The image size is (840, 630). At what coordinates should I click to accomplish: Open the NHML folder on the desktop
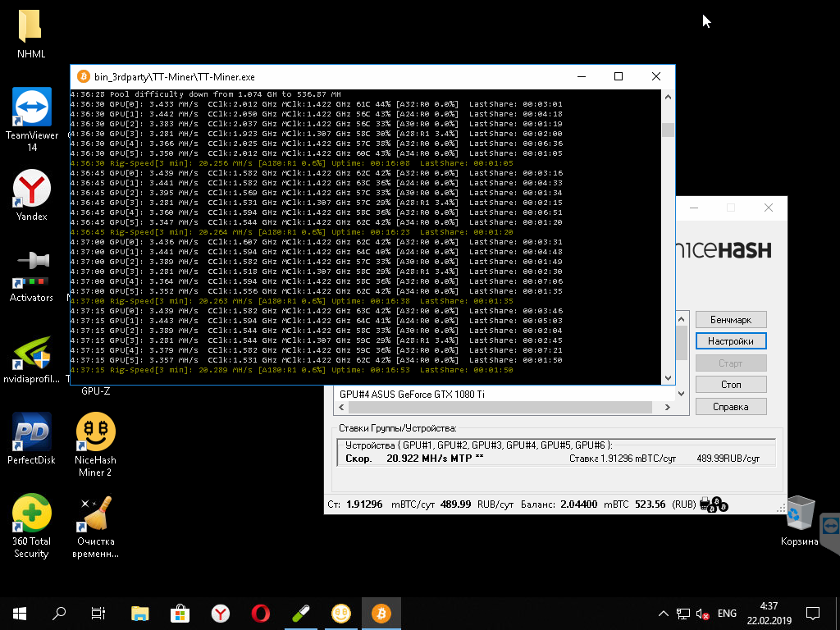coord(31,33)
